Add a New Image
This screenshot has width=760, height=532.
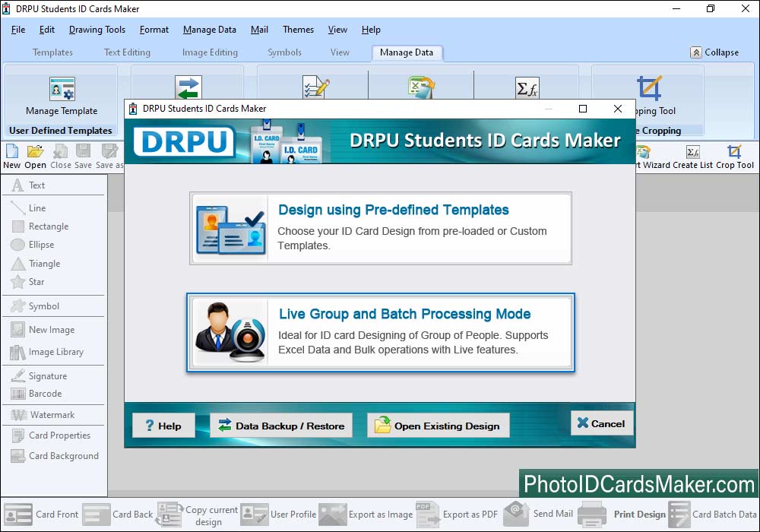[43, 330]
